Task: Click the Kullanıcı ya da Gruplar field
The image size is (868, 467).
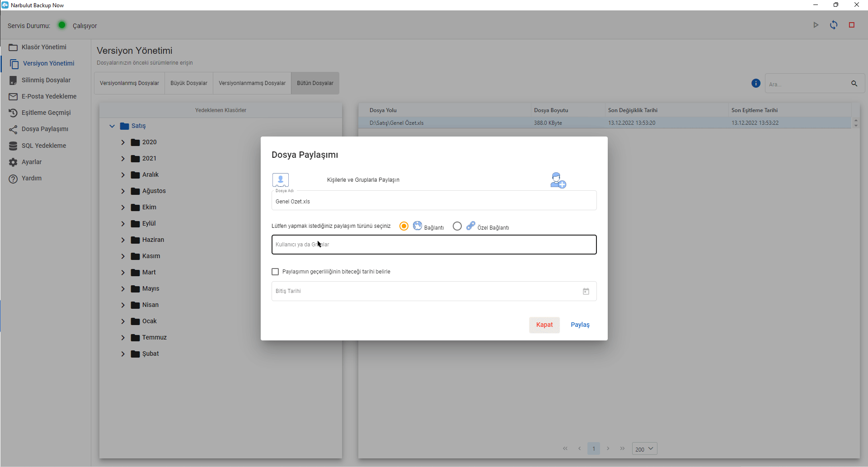Action: click(x=434, y=245)
